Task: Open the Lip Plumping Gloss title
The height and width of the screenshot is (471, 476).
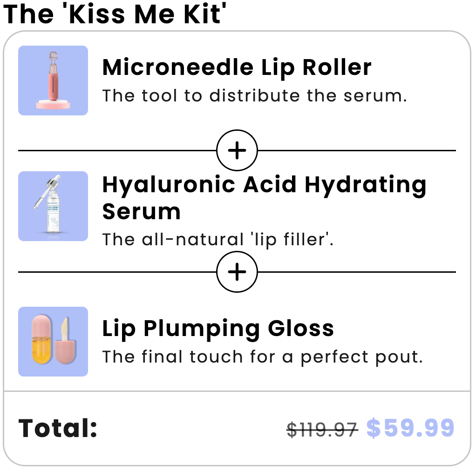Action: click(218, 329)
